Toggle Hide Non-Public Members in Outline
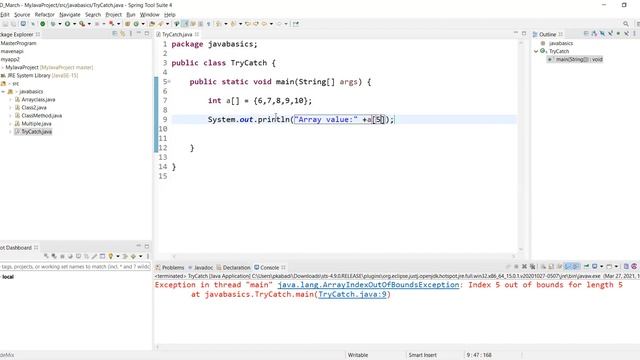 click(x=618, y=34)
